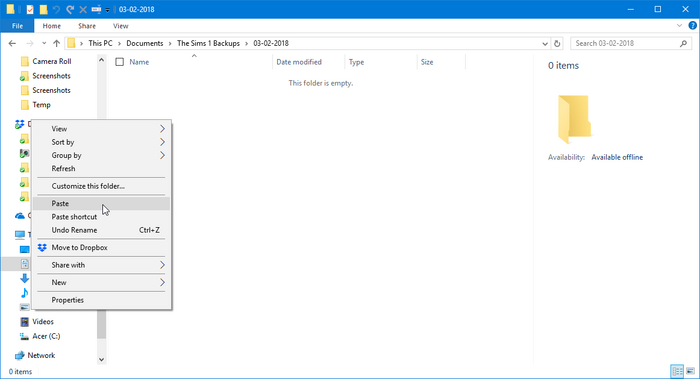
Task: Open the address bar history dropdown
Action: point(545,43)
